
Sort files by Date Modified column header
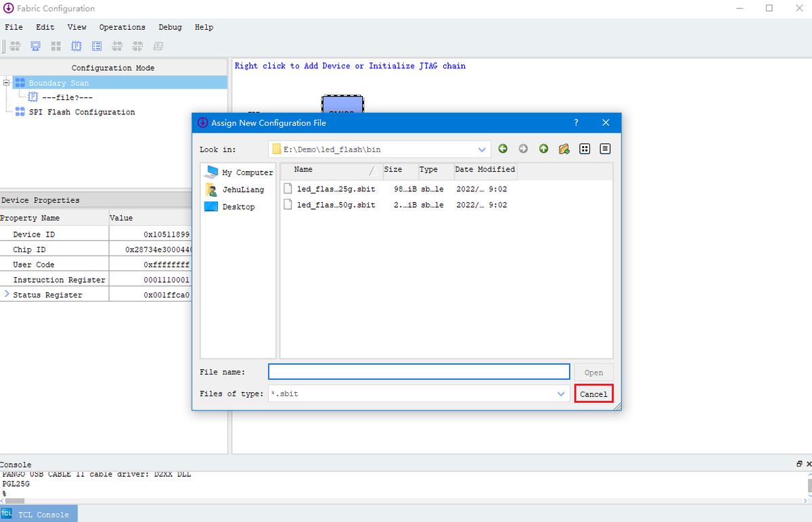485,170
